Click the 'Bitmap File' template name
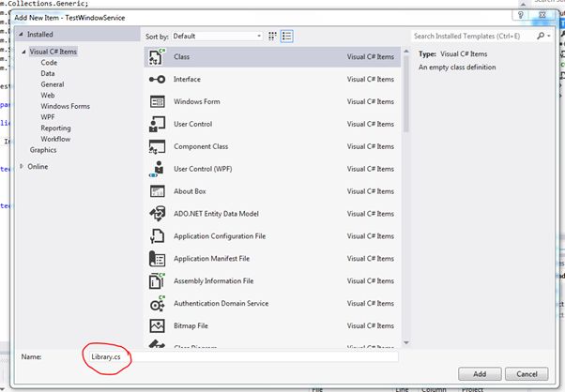565x392 pixels. [191, 325]
